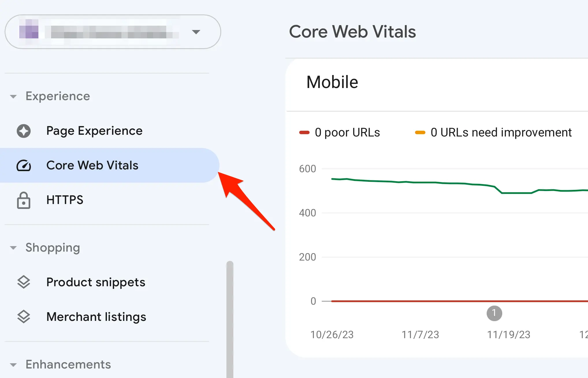The height and width of the screenshot is (378, 588).
Task: Click the Core Web Vitals gauge icon
Action: coord(24,166)
